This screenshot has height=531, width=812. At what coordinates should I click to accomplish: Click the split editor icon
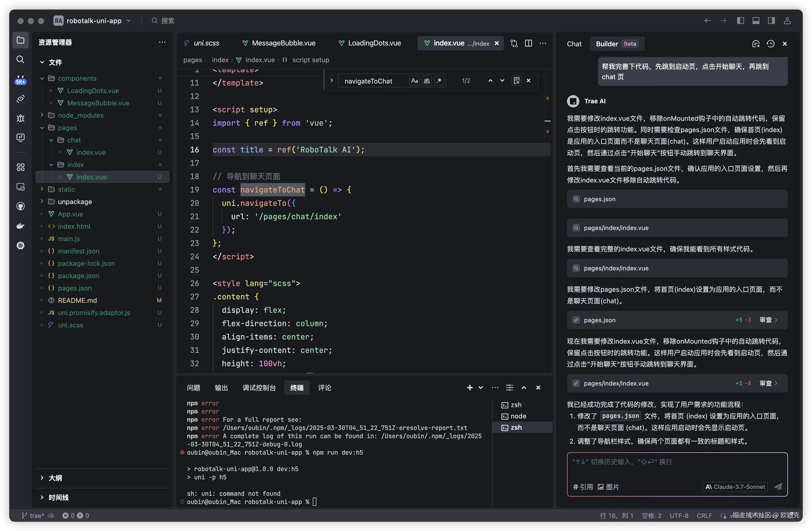point(528,43)
